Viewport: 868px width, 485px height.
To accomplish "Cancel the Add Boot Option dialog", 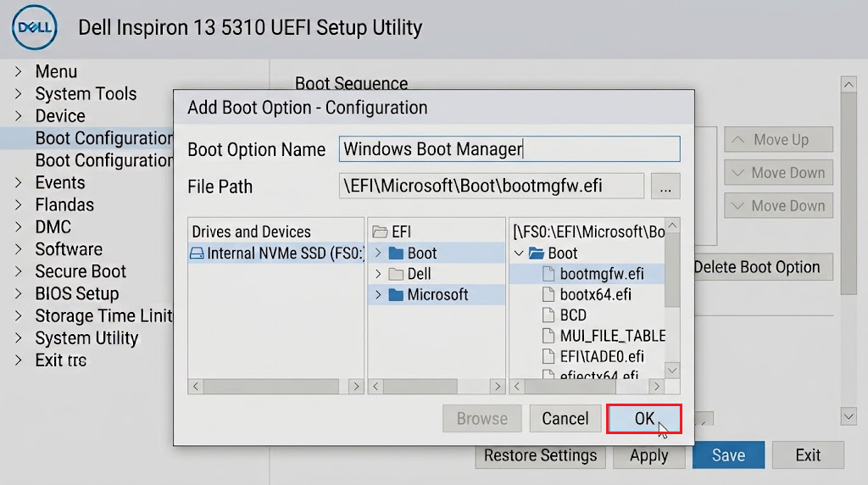I will pyautogui.click(x=565, y=419).
